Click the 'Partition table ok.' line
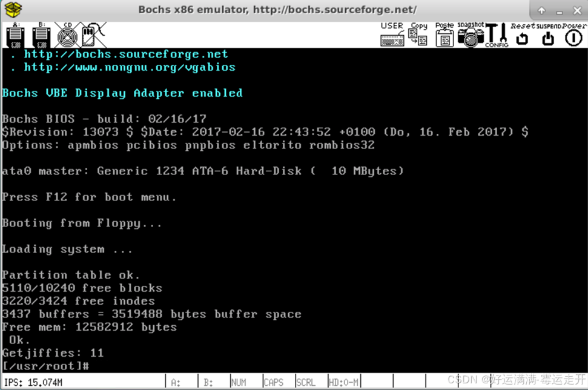 pyautogui.click(x=71, y=275)
